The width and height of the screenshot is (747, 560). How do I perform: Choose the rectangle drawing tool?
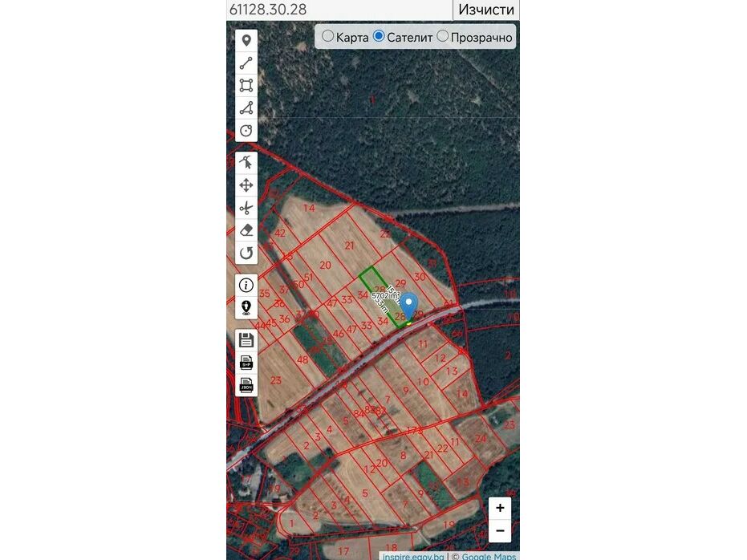[246, 85]
